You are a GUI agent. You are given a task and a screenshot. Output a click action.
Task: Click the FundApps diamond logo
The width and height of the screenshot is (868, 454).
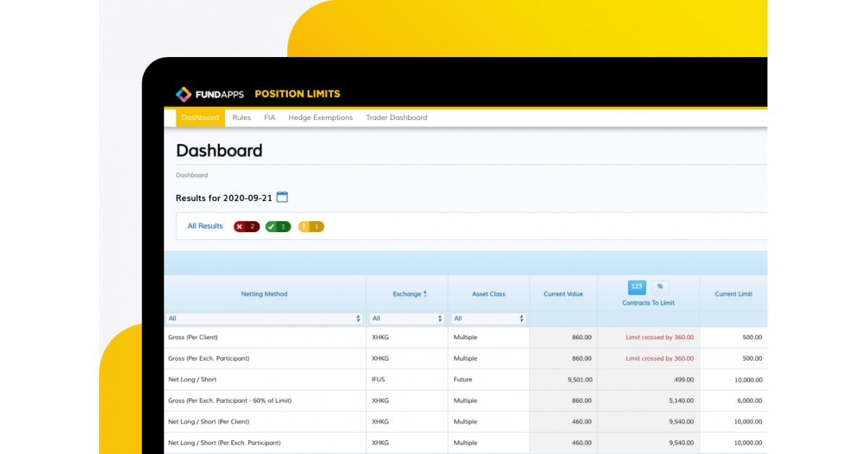point(182,93)
